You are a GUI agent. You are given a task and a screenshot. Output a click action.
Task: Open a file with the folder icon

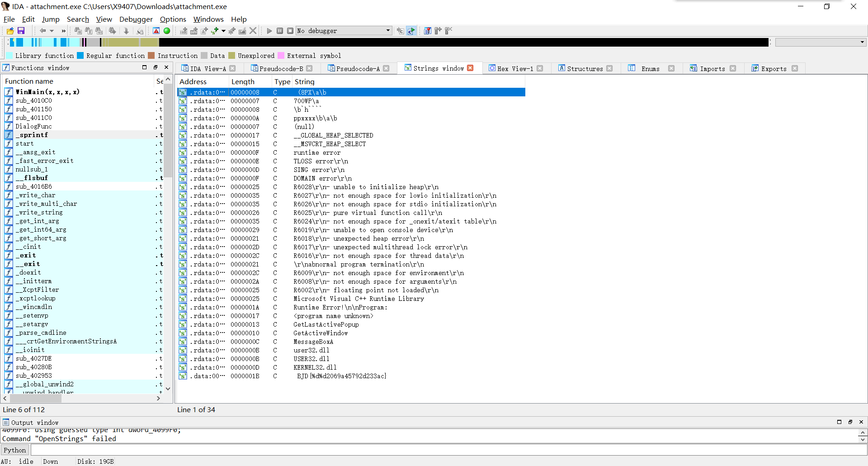click(10, 31)
